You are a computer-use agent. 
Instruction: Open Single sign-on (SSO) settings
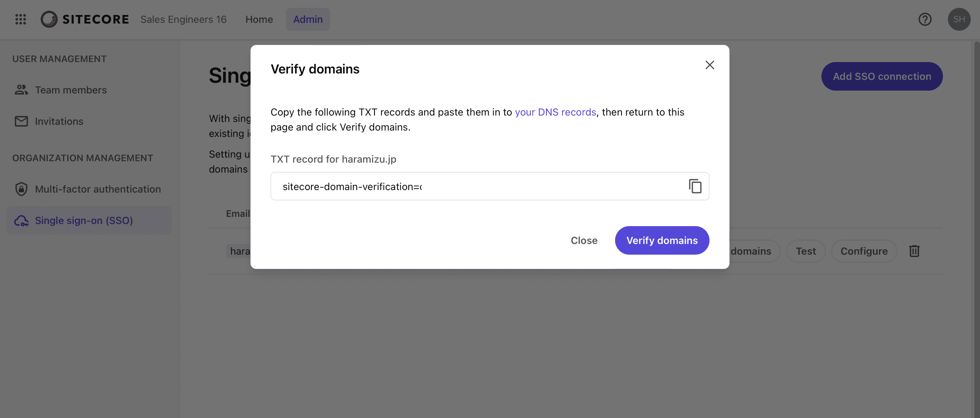point(84,220)
